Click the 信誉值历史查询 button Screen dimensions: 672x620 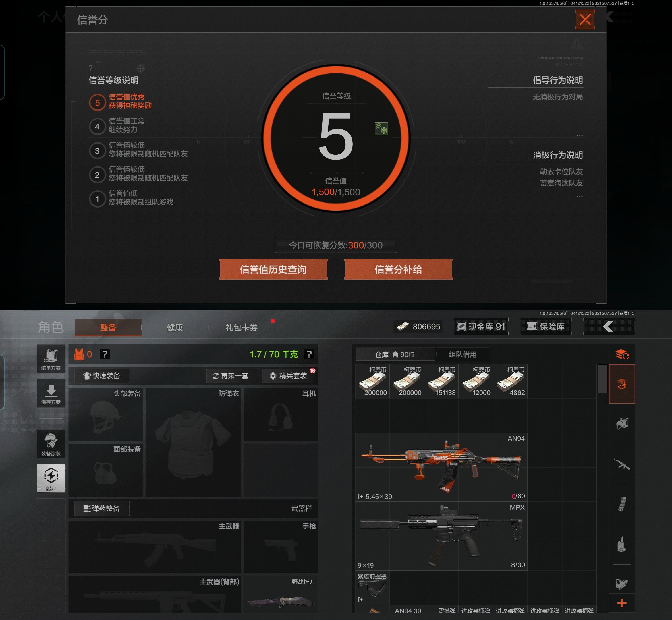coord(273,270)
